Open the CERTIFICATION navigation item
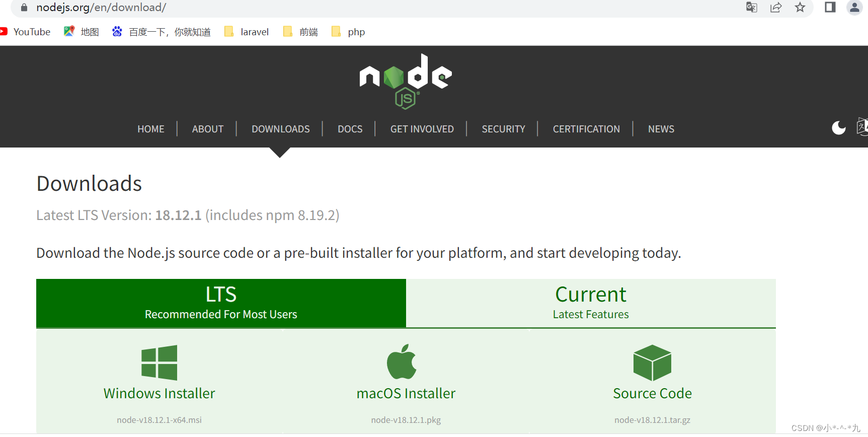 pyautogui.click(x=587, y=129)
